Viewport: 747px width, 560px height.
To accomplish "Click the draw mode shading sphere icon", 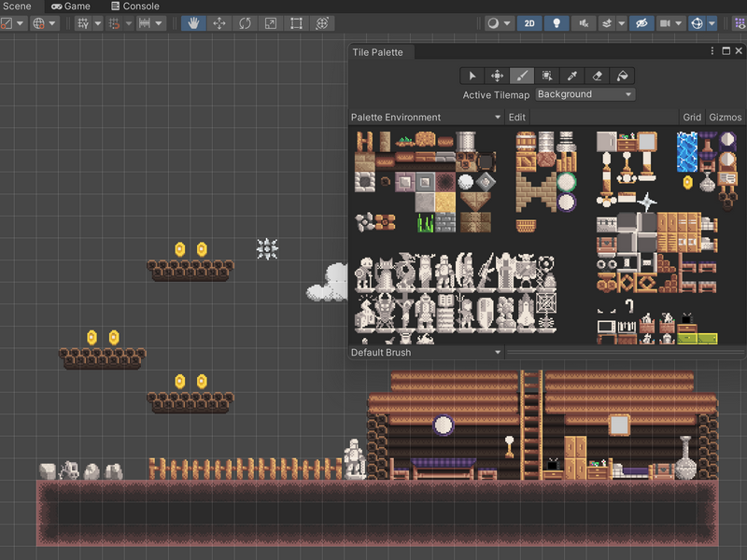I will tap(494, 23).
